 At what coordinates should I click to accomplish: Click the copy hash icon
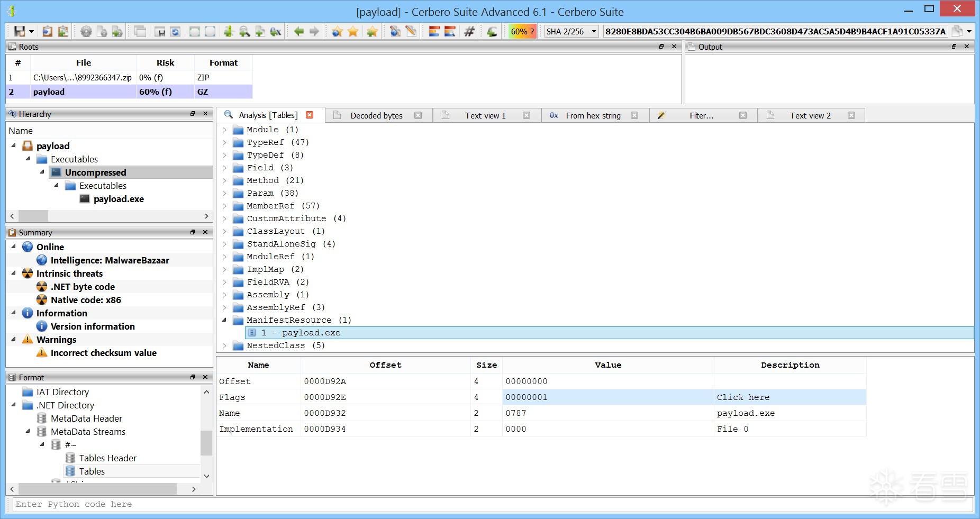(957, 31)
